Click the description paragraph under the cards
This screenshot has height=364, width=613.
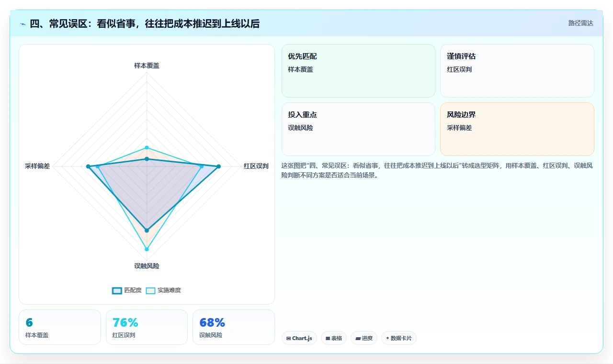(437, 170)
